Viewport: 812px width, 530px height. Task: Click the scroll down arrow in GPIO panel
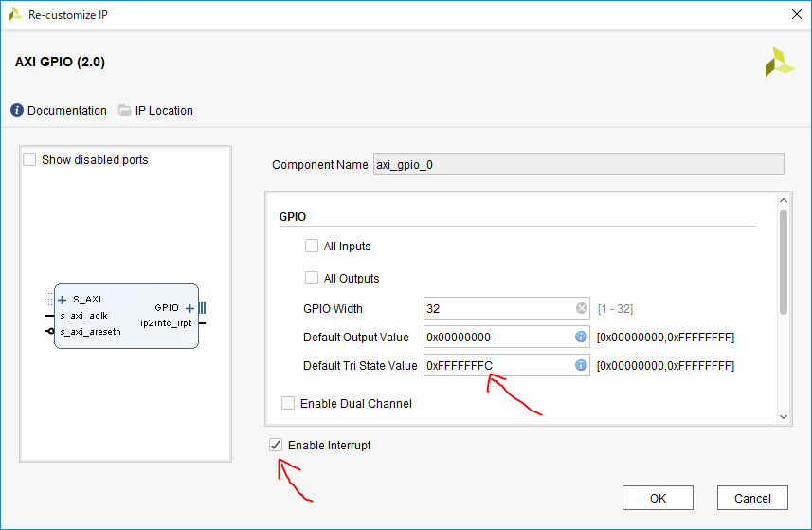pyautogui.click(x=783, y=416)
